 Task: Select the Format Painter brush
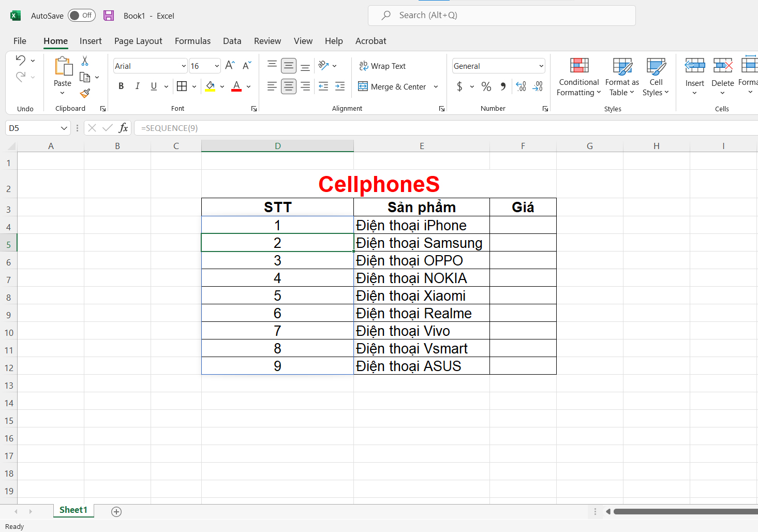coord(85,93)
